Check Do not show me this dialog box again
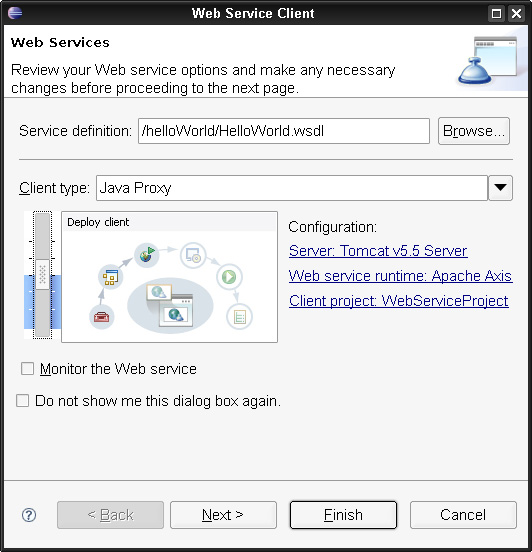 click(x=23, y=401)
